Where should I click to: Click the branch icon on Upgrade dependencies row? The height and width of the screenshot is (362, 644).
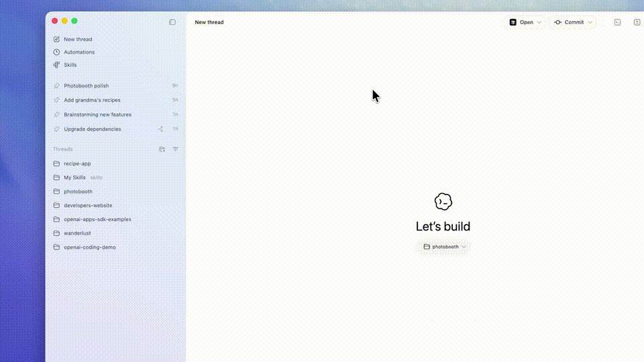pyautogui.click(x=160, y=129)
